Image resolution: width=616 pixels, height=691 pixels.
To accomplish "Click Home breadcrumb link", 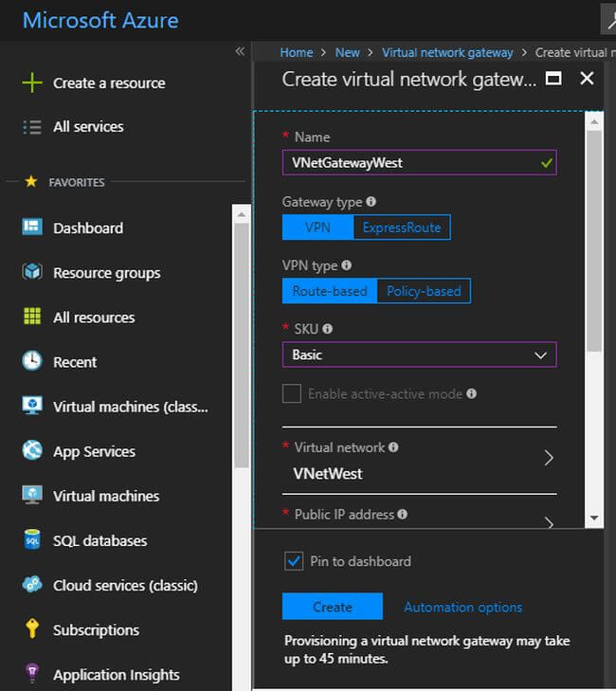I will pos(297,52).
